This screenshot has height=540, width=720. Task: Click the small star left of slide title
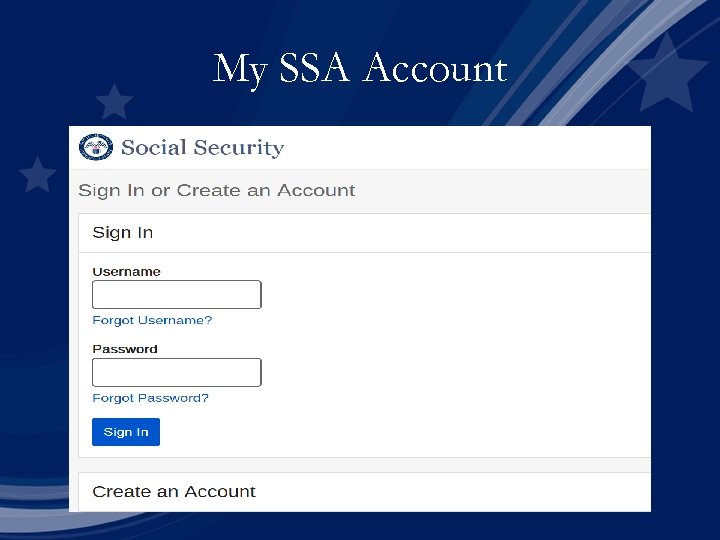coord(114,101)
